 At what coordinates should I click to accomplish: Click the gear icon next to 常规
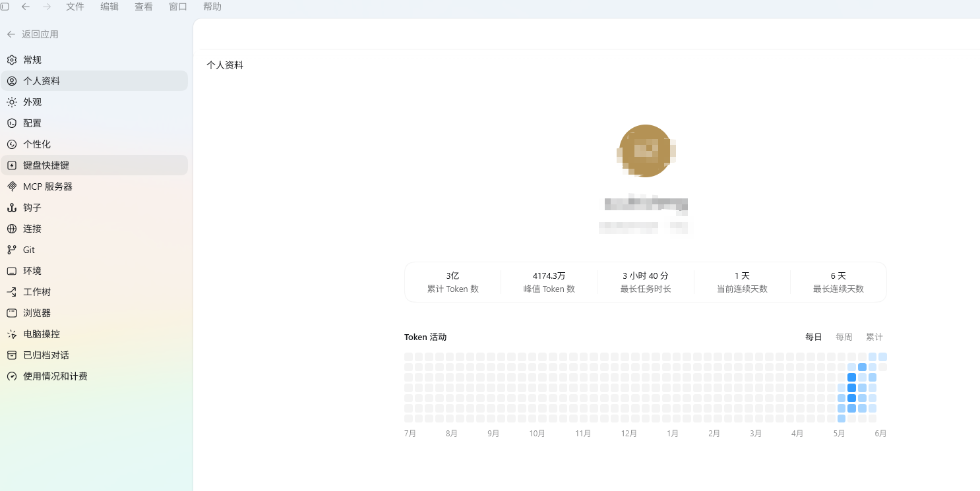11,60
